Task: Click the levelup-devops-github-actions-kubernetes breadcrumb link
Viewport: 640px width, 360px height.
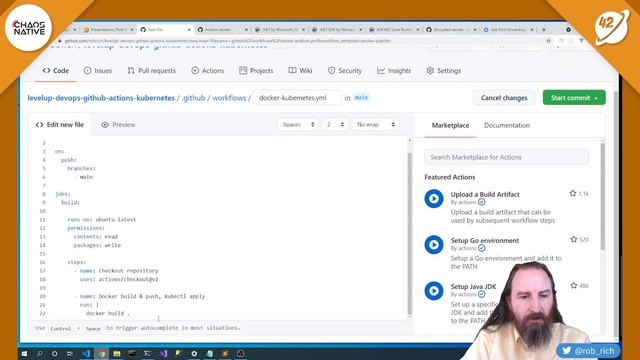Action: [101, 98]
